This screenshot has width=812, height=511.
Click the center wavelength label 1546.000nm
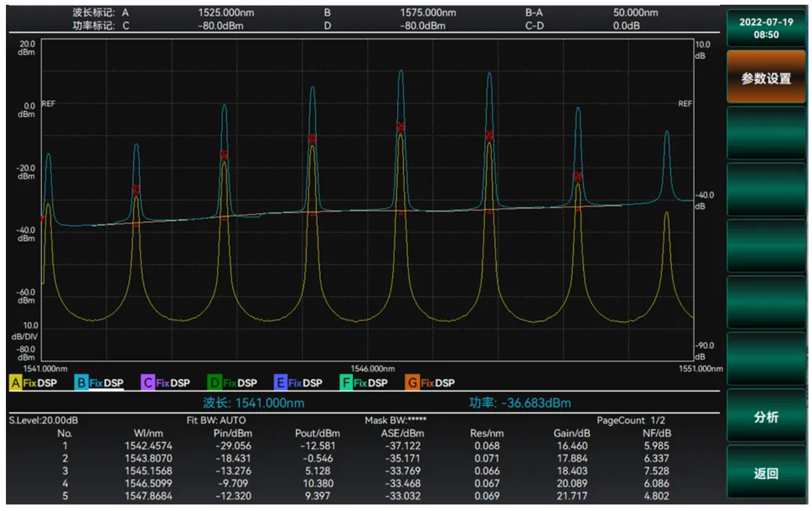click(x=373, y=369)
